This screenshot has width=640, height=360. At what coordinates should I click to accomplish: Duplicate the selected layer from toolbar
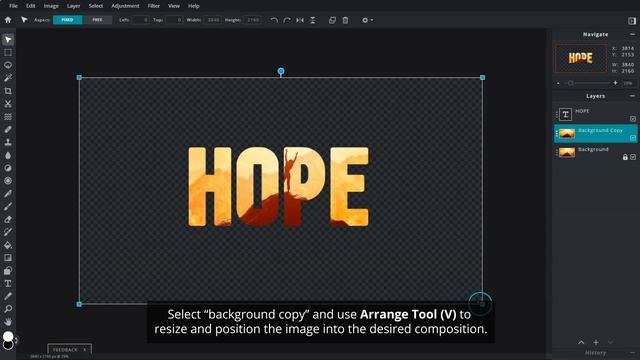point(332,20)
